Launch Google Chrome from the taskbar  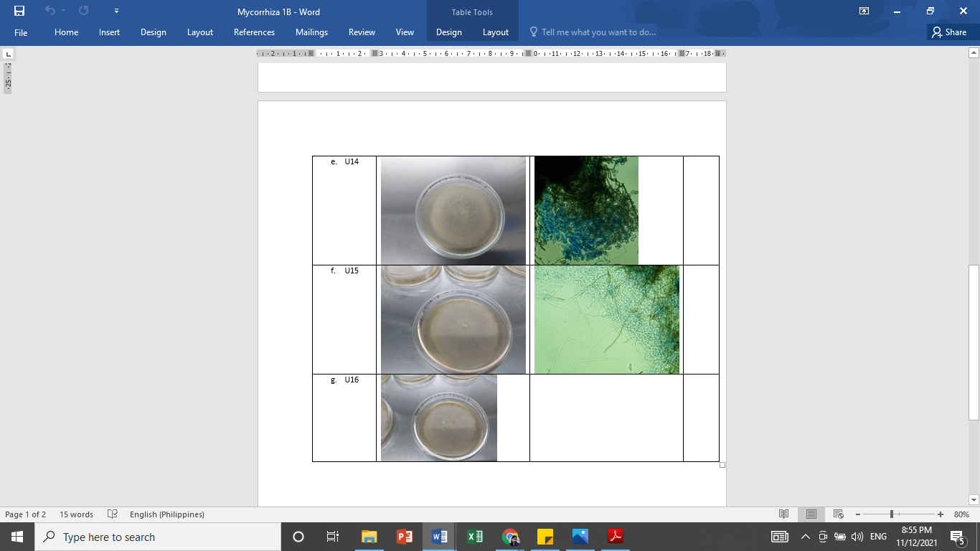click(x=510, y=537)
